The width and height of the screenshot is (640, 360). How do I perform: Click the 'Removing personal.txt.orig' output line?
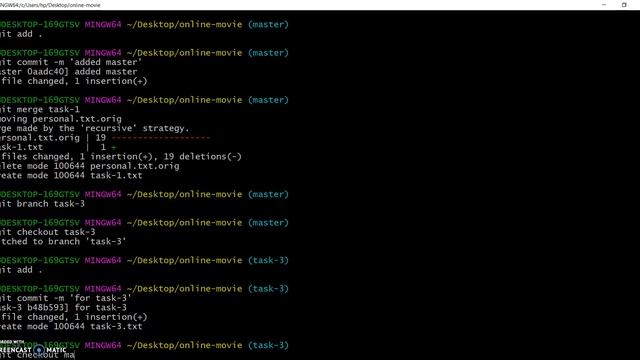[x=61, y=119]
